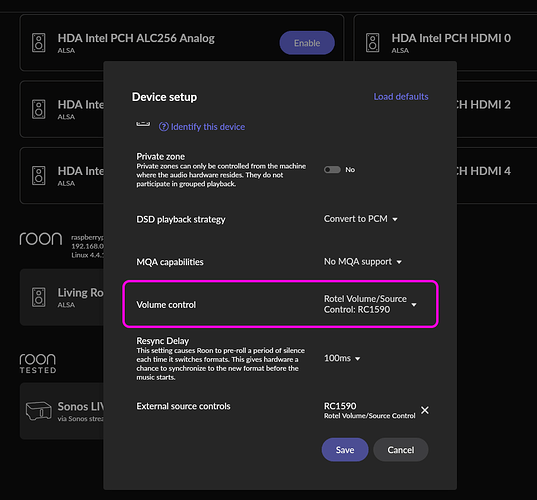Open the Volume control dropdown

tap(370, 304)
